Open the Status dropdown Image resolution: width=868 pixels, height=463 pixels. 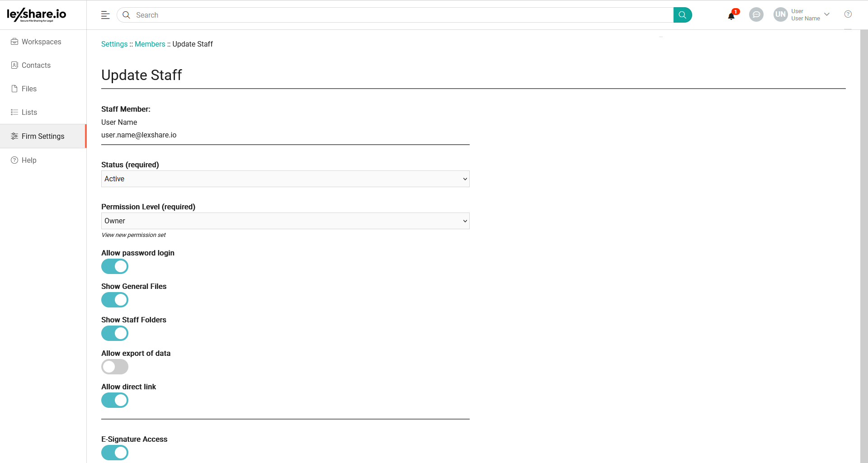[x=285, y=179]
